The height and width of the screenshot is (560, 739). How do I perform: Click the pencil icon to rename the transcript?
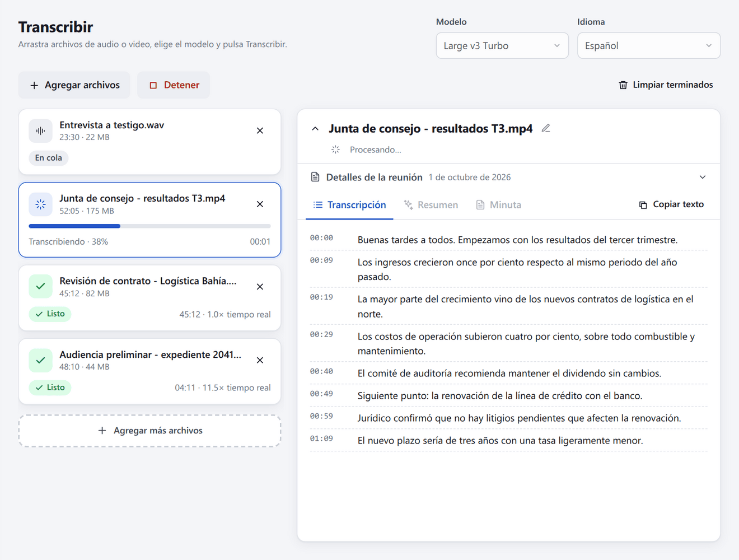546,128
